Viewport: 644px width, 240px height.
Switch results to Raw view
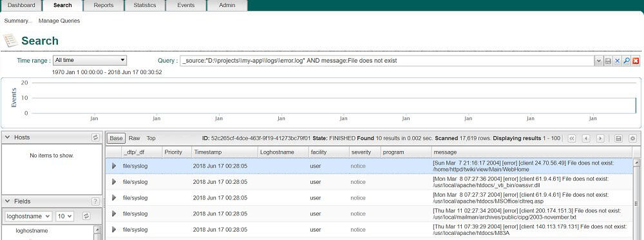(135, 138)
